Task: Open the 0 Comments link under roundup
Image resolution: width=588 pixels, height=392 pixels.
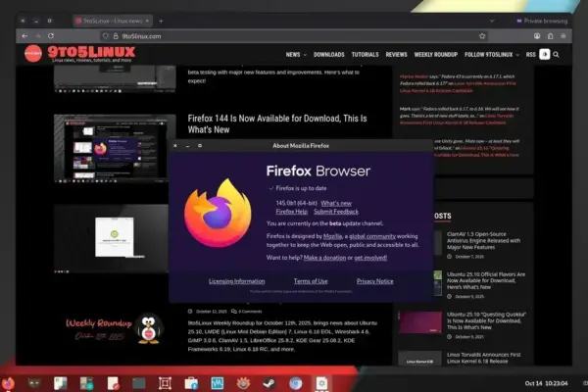Action: click(x=247, y=312)
